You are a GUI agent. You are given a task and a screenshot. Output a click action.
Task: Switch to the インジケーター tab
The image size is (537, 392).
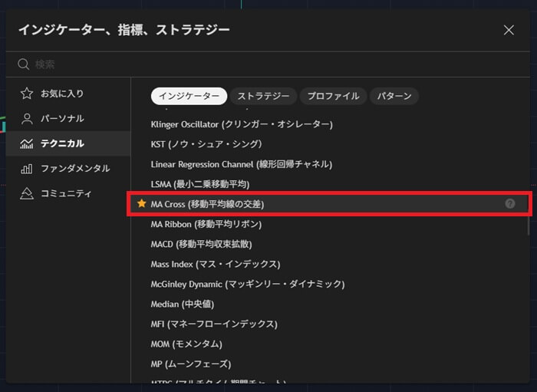[189, 96]
